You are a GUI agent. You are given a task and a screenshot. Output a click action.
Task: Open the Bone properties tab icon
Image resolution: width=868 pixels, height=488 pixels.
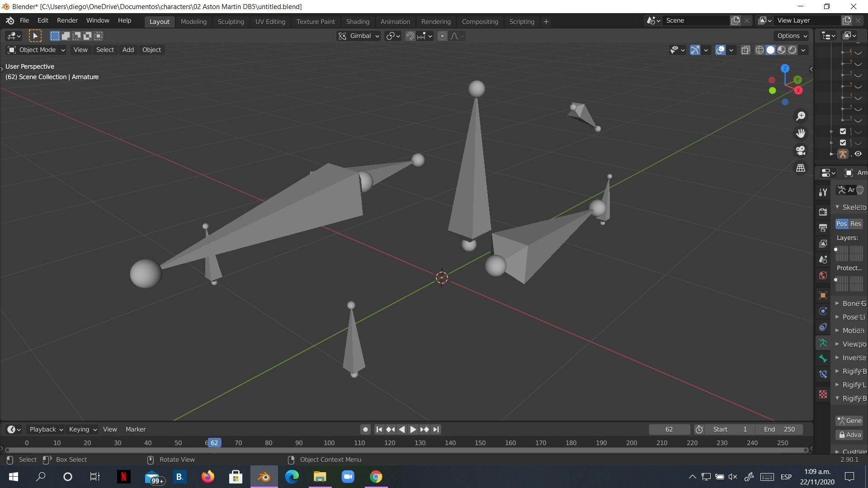tap(823, 359)
